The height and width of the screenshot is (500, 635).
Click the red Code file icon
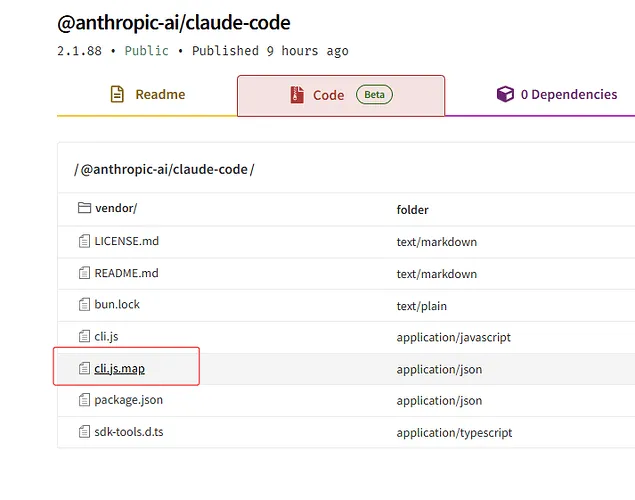pyautogui.click(x=296, y=95)
